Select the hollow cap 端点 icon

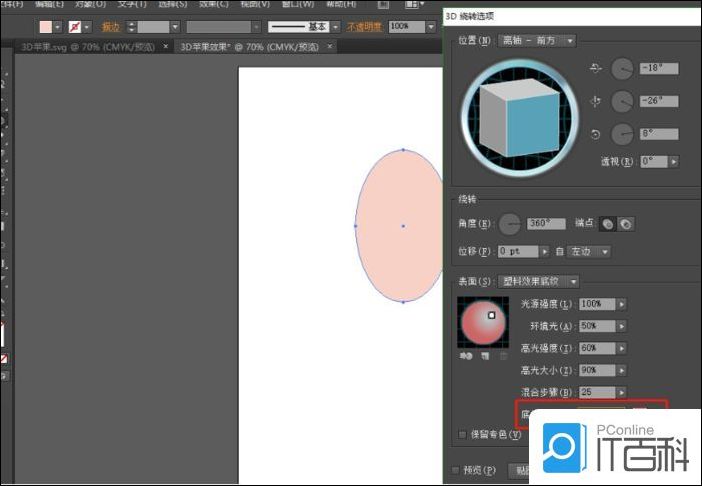(x=626, y=224)
